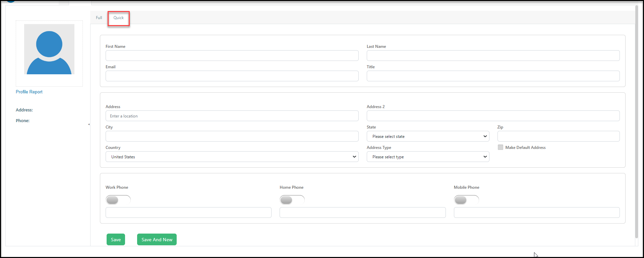Screen dimensions: 644x258
Task: Click the profile avatar placeholder image
Action: pyautogui.click(x=49, y=49)
